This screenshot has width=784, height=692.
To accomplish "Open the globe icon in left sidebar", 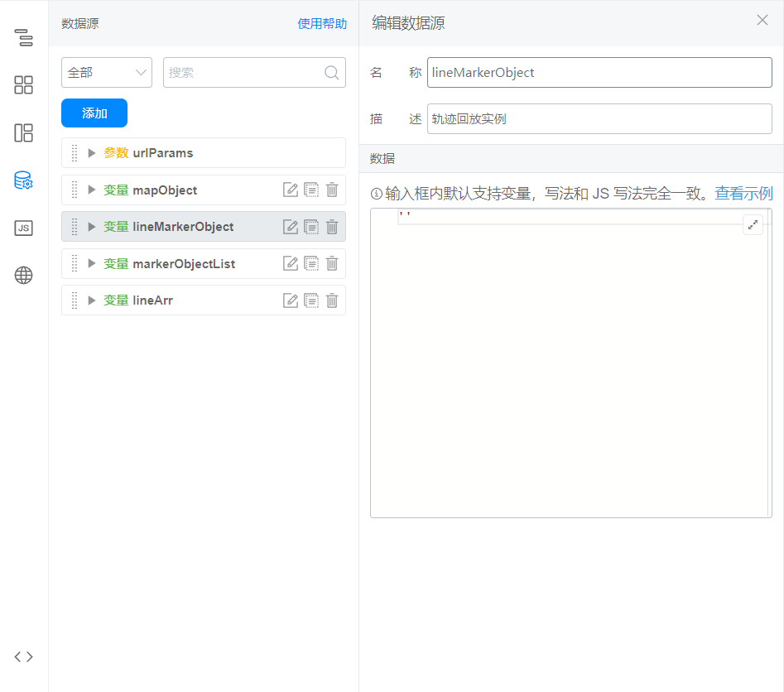I will click(23, 276).
